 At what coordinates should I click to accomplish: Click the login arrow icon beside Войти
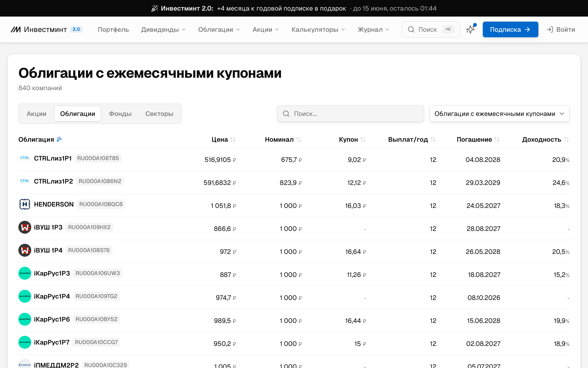point(550,29)
